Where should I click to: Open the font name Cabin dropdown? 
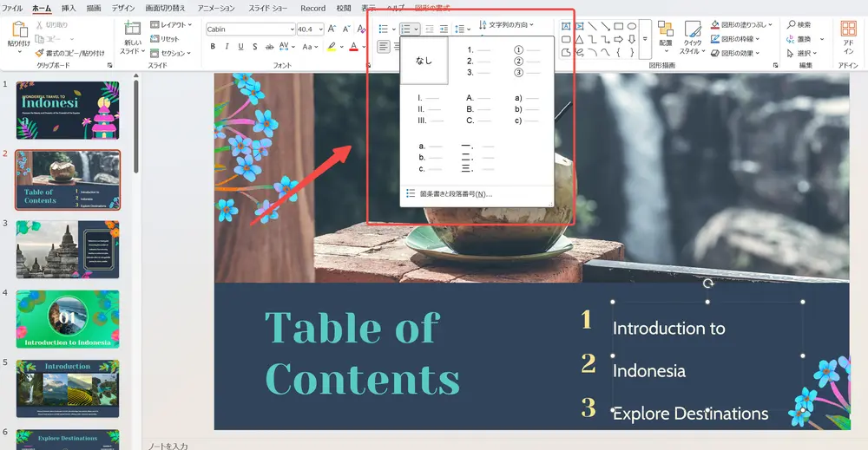pyautogui.click(x=293, y=29)
